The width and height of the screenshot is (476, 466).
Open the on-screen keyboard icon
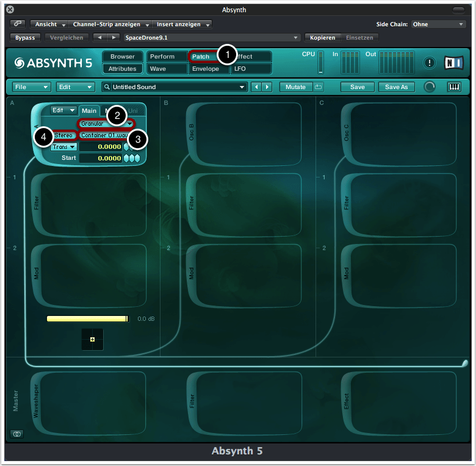455,87
